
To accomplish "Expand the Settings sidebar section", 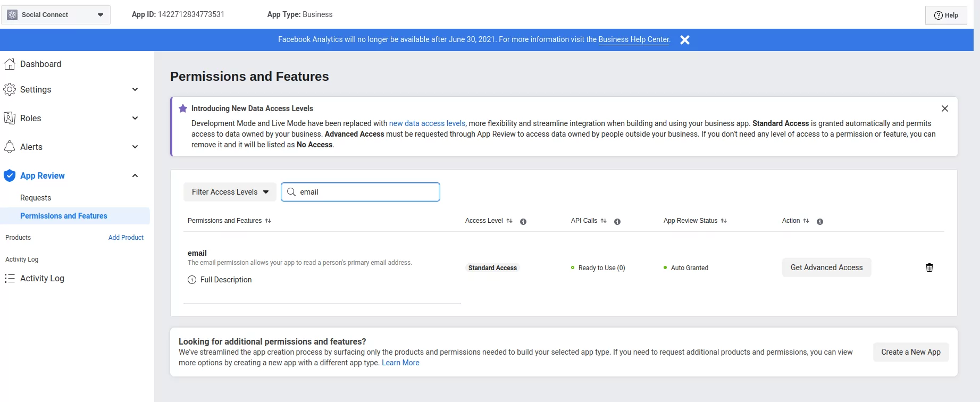I will tap(135, 89).
